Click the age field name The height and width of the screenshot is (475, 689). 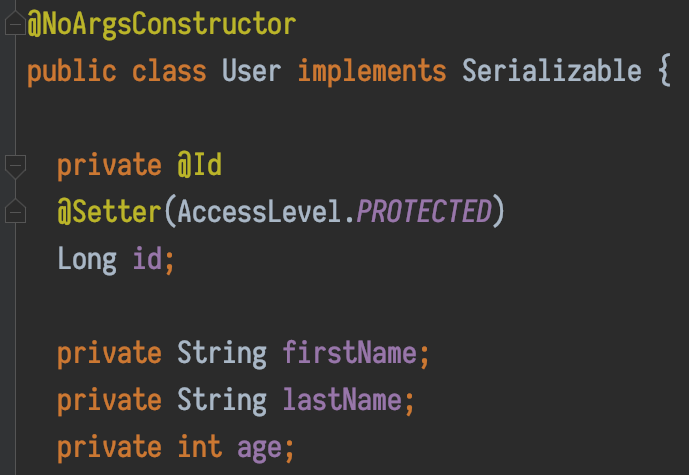pyautogui.click(x=259, y=448)
